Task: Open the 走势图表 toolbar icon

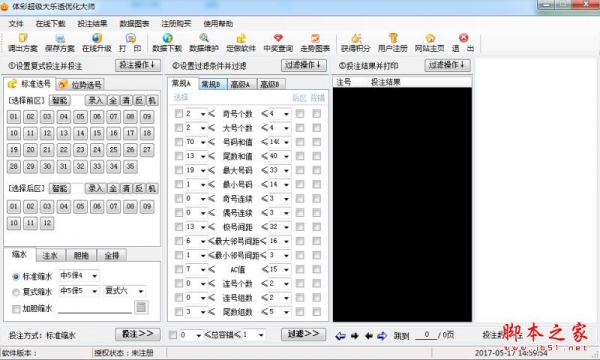Action: point(315,43)
